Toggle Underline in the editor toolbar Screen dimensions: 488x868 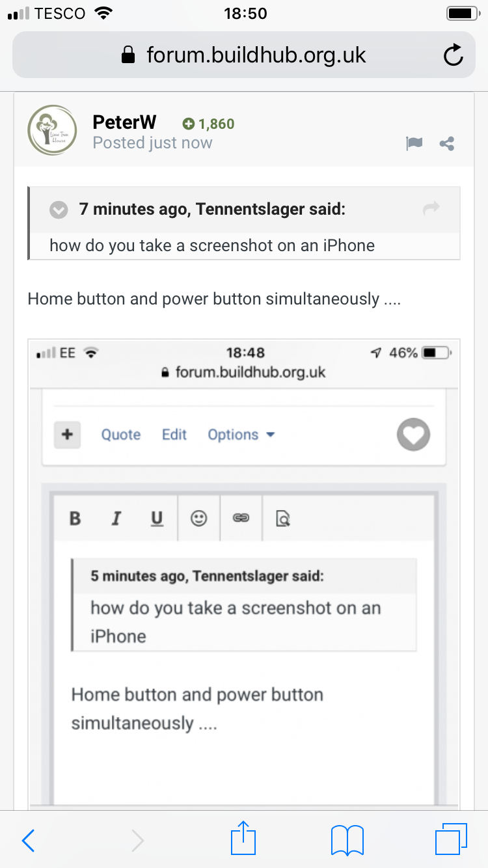[157, 519]
